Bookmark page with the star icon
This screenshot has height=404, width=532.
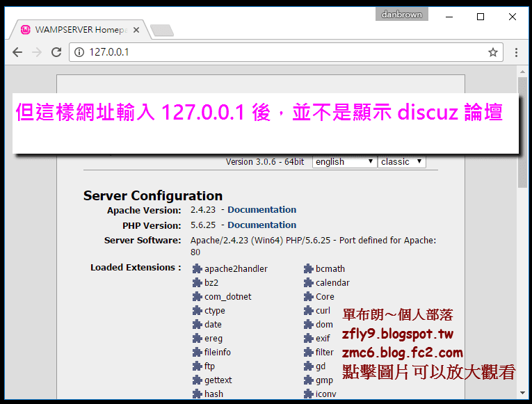492,52
